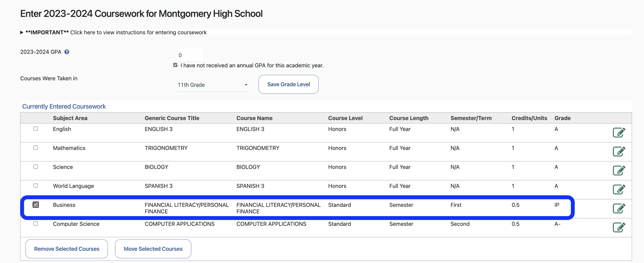The height and width of the screenshot is (263, 644).
Task: Check the World Language course checkbox
Action: 36,186
